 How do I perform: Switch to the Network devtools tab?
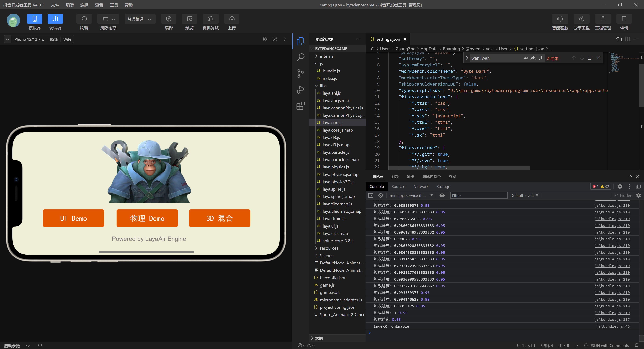[x=421, y=186]
